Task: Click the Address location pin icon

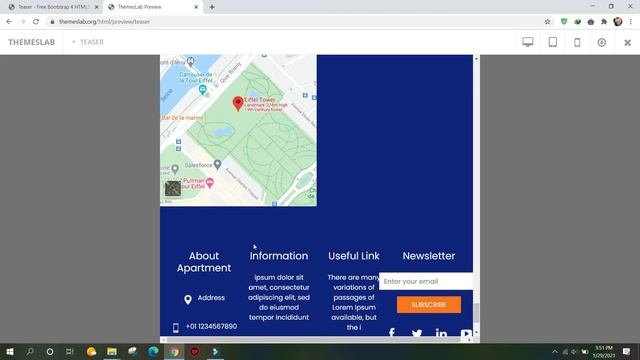Action: [x=188, y=300]
